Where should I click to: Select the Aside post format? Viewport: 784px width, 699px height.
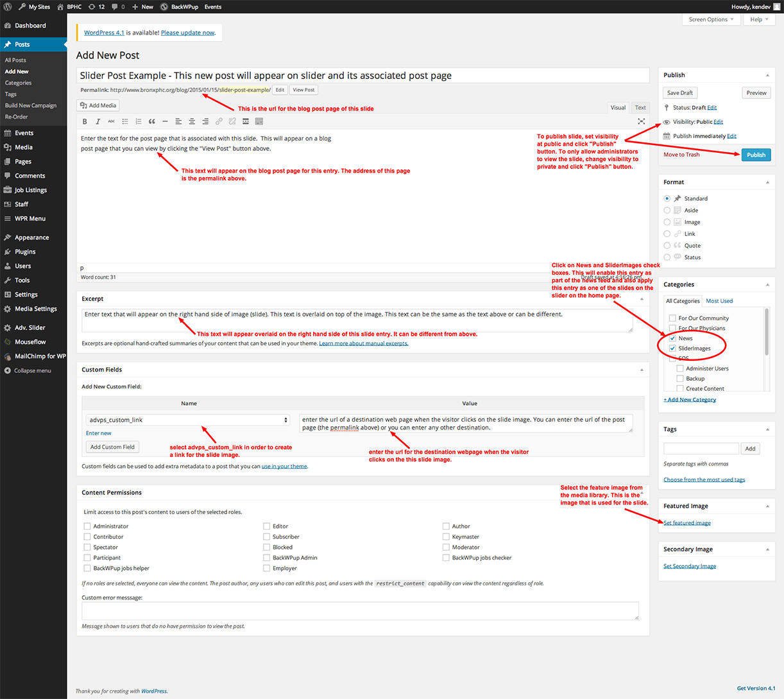pos(667,211)
